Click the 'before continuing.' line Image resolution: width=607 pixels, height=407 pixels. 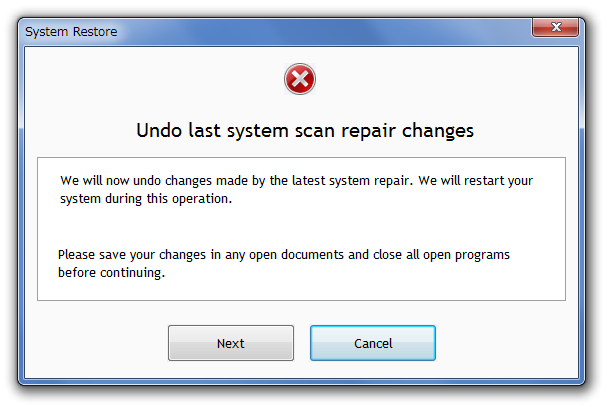[x=111, y=273]
